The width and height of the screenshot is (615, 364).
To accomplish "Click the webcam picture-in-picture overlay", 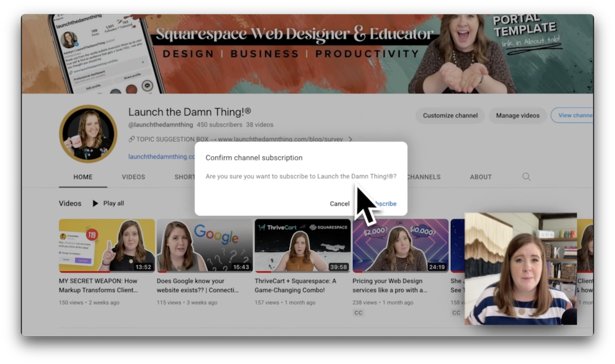I will click(x=520, y=269).
